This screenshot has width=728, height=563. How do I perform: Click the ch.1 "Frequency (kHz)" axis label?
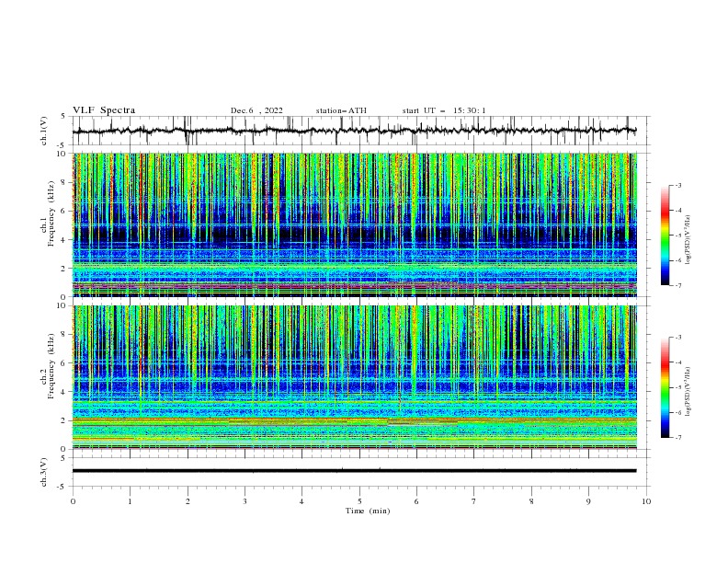tap(51, 213)
